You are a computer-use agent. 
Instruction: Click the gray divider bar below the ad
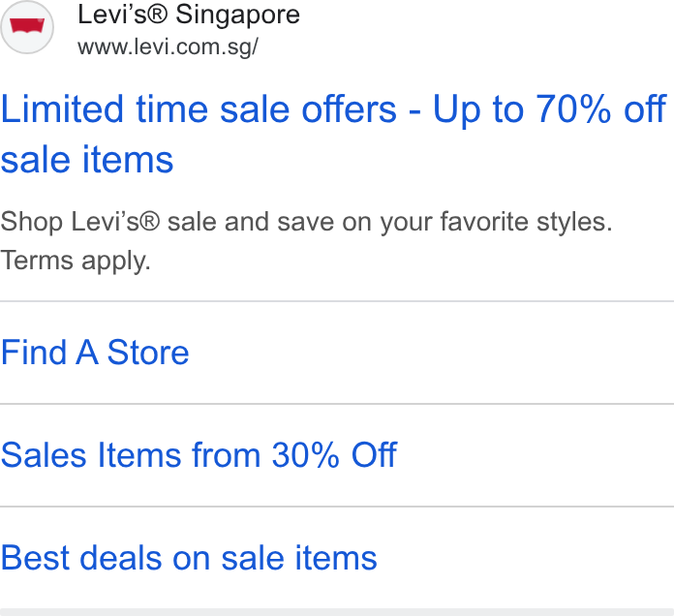click(x=337, y=612)
